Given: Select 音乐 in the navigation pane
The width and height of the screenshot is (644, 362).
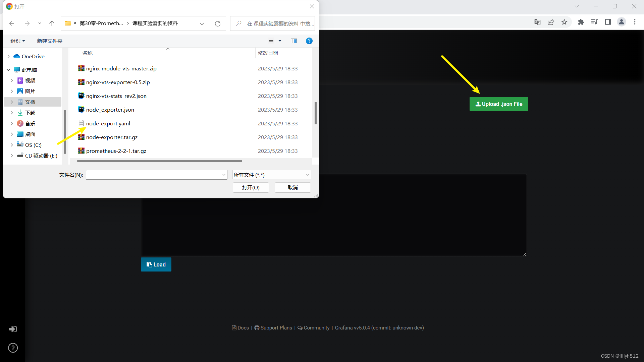Looking at the screenshot, I should (x=30, y=123).
